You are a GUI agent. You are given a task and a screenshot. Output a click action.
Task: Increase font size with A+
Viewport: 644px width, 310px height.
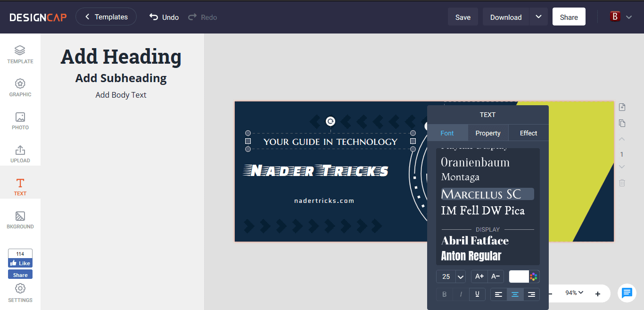[x=479, y=276]
